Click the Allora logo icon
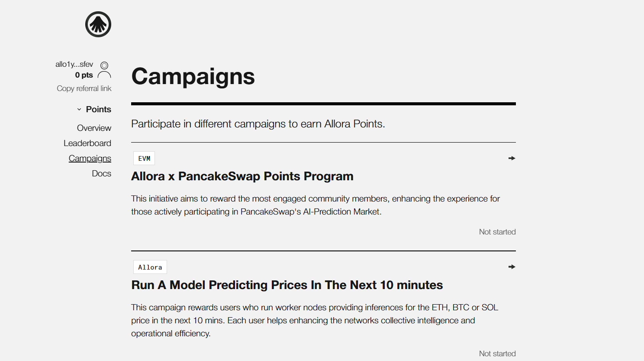Screen dimensions: 644x361 [x=98, y=24]
